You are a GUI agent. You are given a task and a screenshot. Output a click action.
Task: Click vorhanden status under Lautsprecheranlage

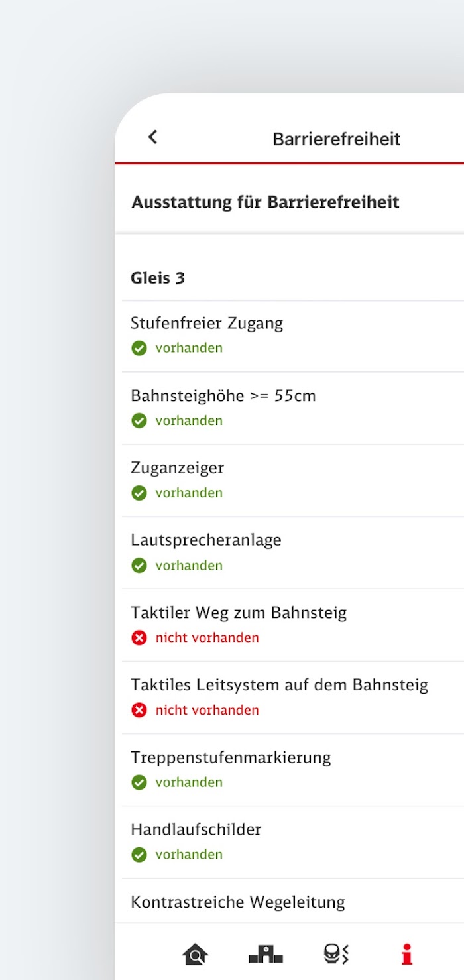(189, 566)
